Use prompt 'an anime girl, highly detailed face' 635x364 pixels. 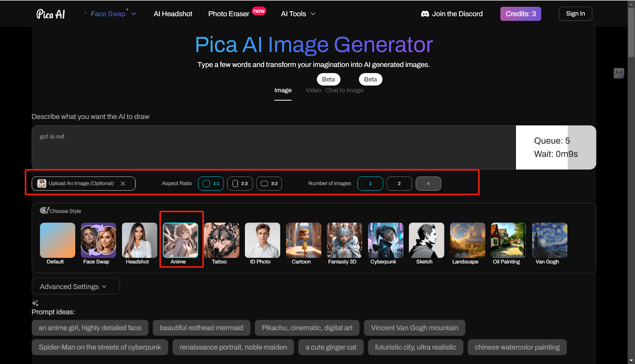click(x=90, y=328)
